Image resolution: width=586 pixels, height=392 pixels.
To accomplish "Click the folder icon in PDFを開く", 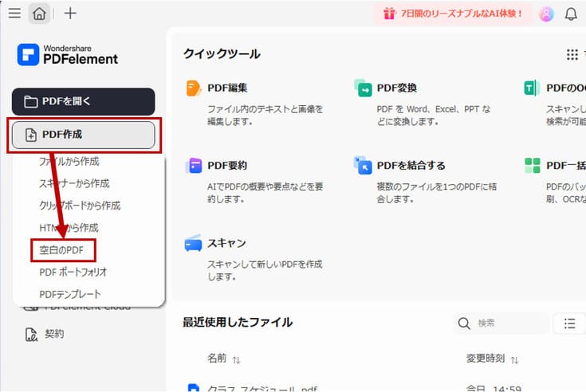I will [x=31, y=101].
